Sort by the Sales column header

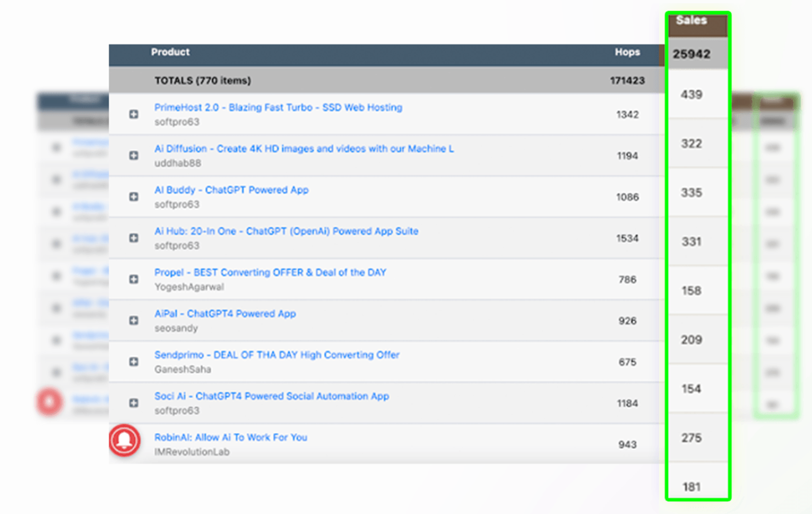pyautogui.click(x=691, y=20)
